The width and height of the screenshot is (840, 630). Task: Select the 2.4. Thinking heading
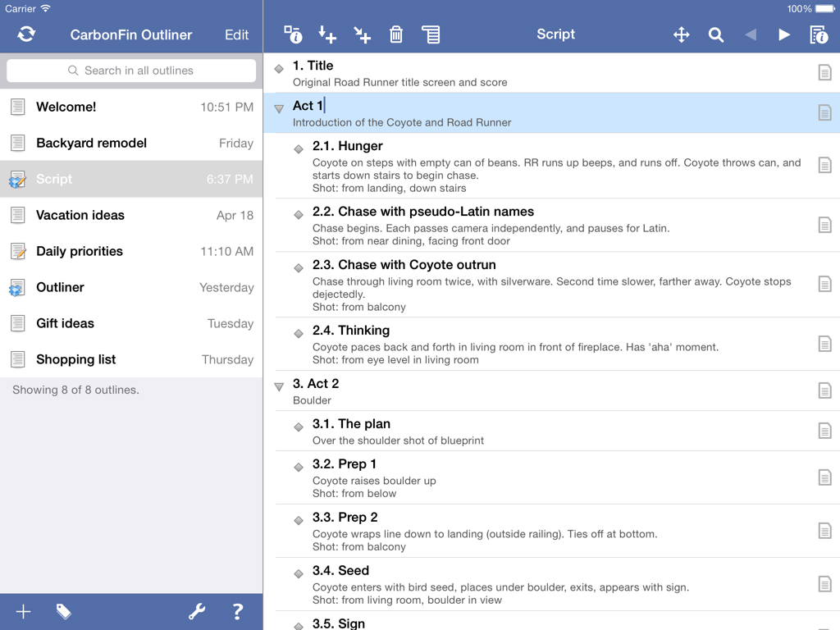click(x=351, y=330)
